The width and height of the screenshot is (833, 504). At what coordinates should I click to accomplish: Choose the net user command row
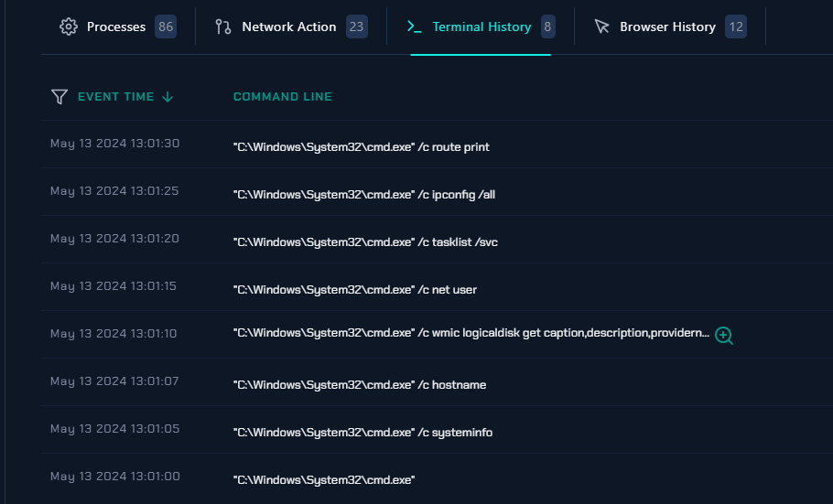point(355,289)
